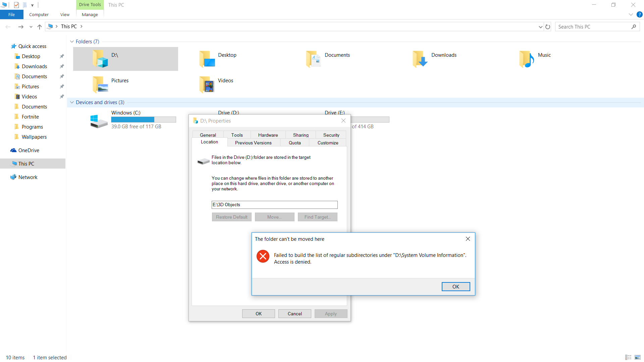Viewport: 644px width, 362px height.
Task: Select the D:\ folder icon
Action: (x=100, y=59)
